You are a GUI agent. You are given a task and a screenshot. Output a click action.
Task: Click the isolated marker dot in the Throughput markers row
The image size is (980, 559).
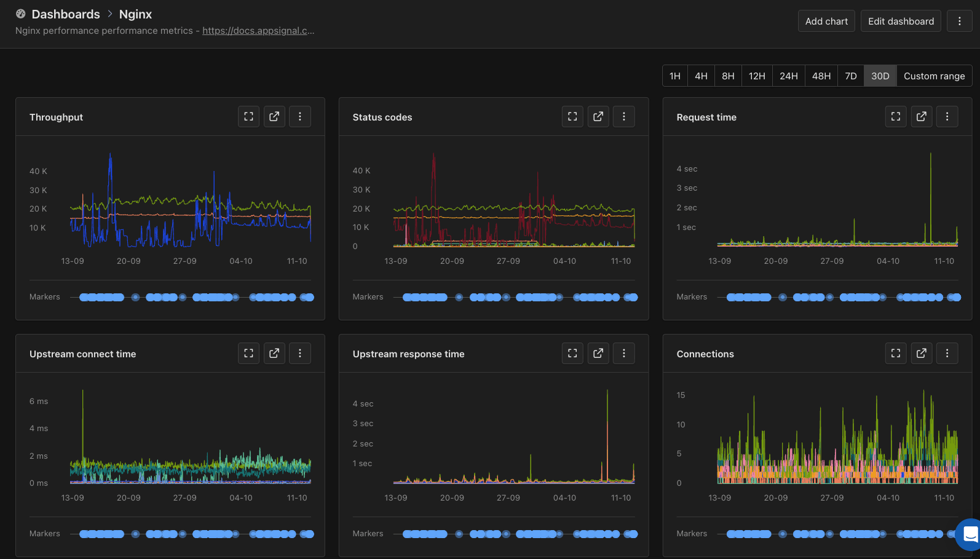coord(135,297)
